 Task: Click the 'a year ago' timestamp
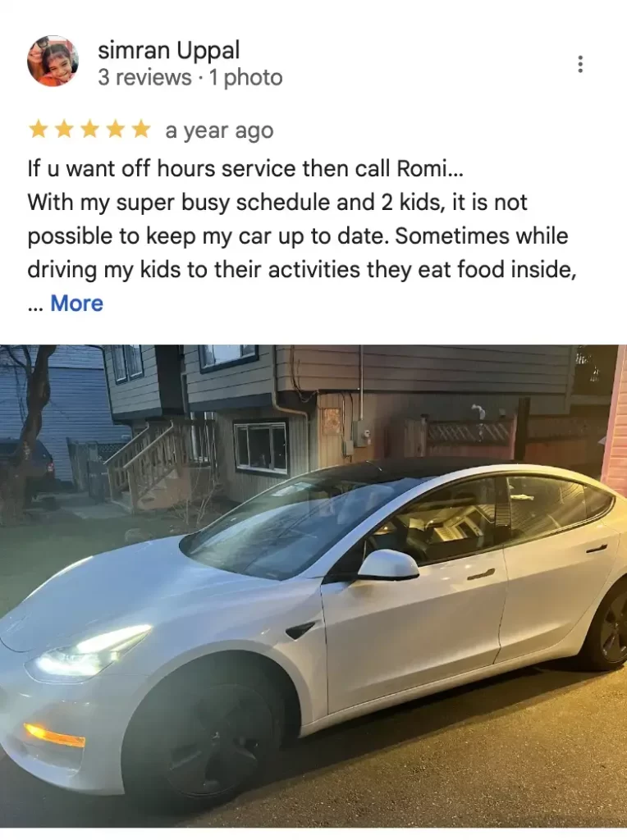tap(220, 130)
